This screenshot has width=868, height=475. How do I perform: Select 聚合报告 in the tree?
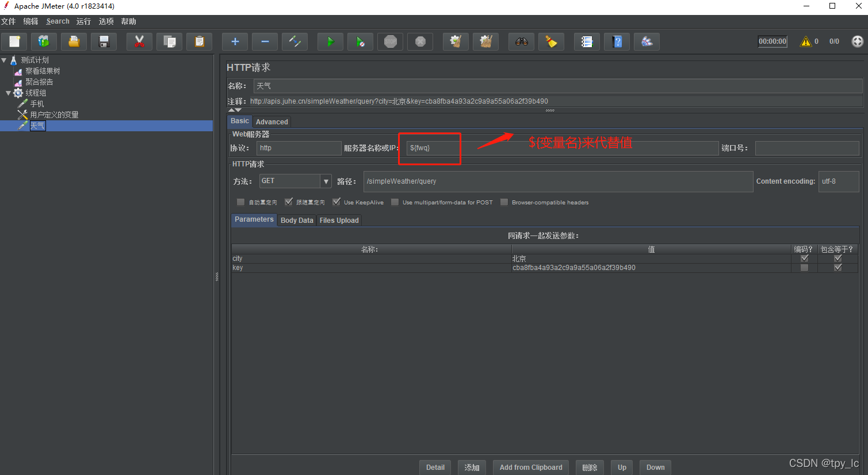(39, 82)
